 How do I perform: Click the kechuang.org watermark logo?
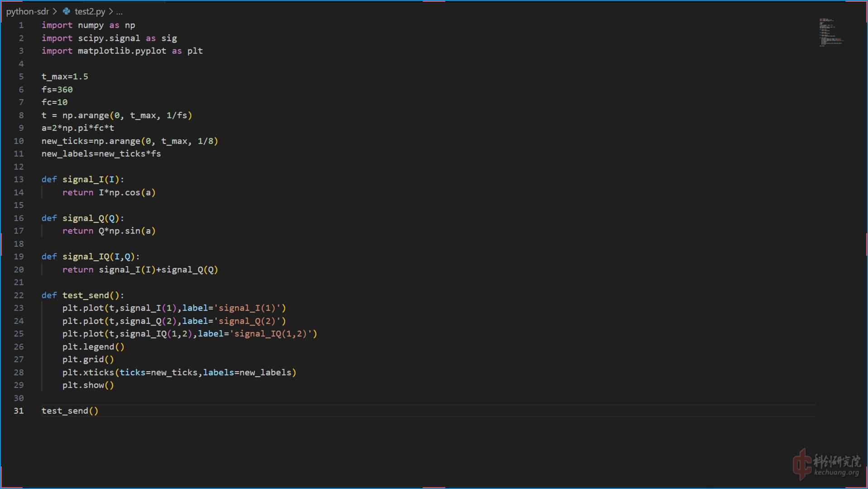tap(826, 465)
